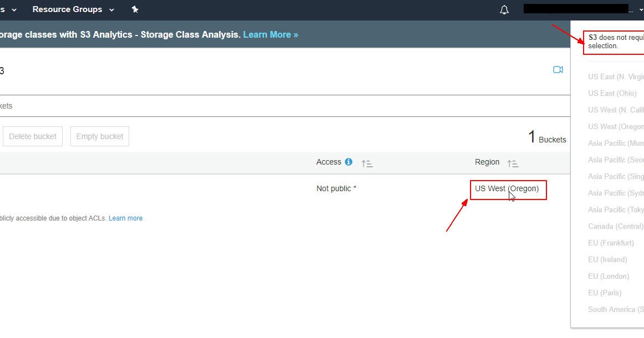Click the sort icon beside the Region column
644x338 pixels.
pyautogui.click(x=513, y=162)
